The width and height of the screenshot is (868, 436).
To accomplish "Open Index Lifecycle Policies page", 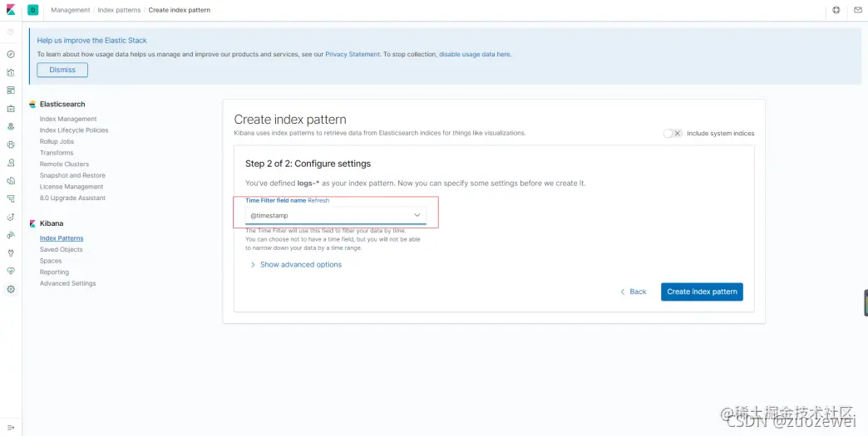I will point(74,130).
